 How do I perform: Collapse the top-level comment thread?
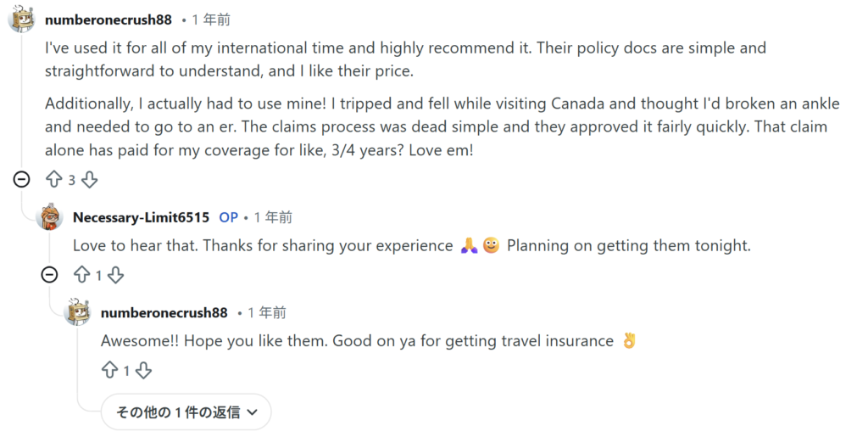tap(22, 180)
